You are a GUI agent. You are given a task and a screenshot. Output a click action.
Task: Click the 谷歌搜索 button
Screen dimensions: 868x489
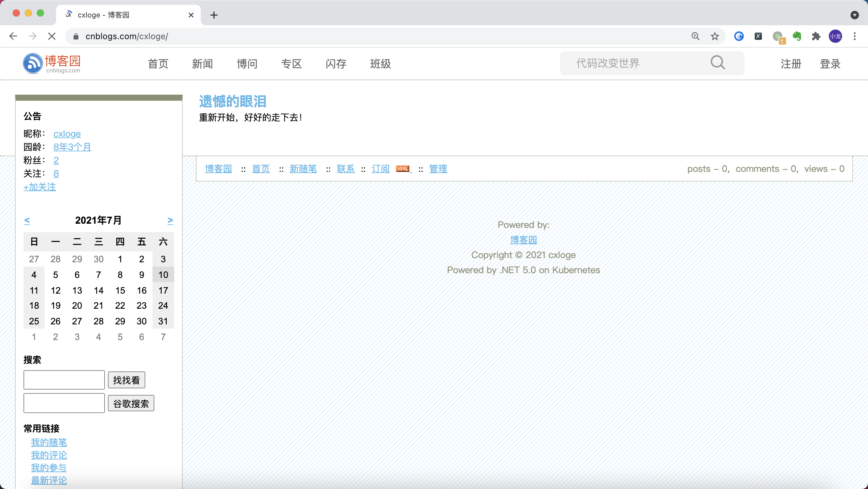pyautogui.click(x=131, y=403)
